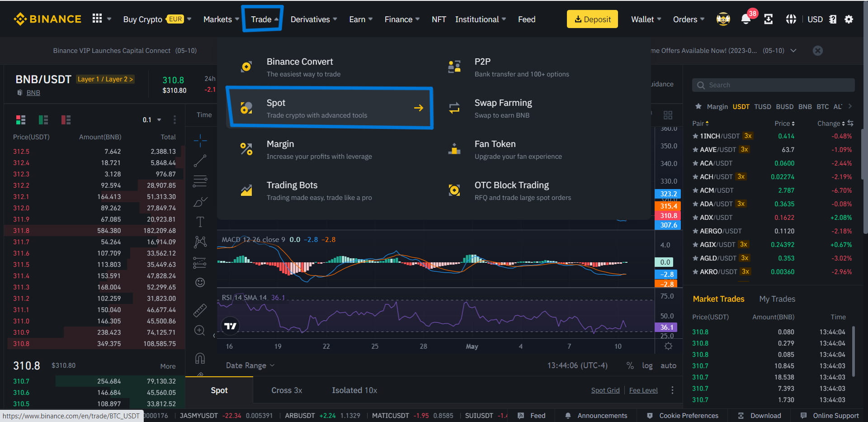
Task: Toggle favorite star for ADA/USDT
Action: [695, 204]
